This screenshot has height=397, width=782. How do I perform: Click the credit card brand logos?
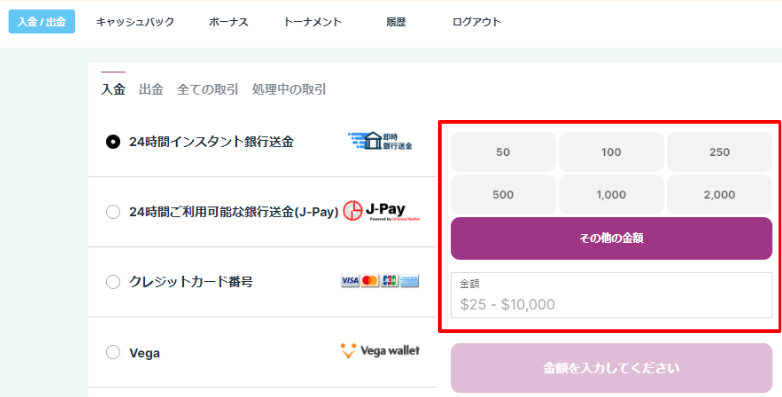380,281
